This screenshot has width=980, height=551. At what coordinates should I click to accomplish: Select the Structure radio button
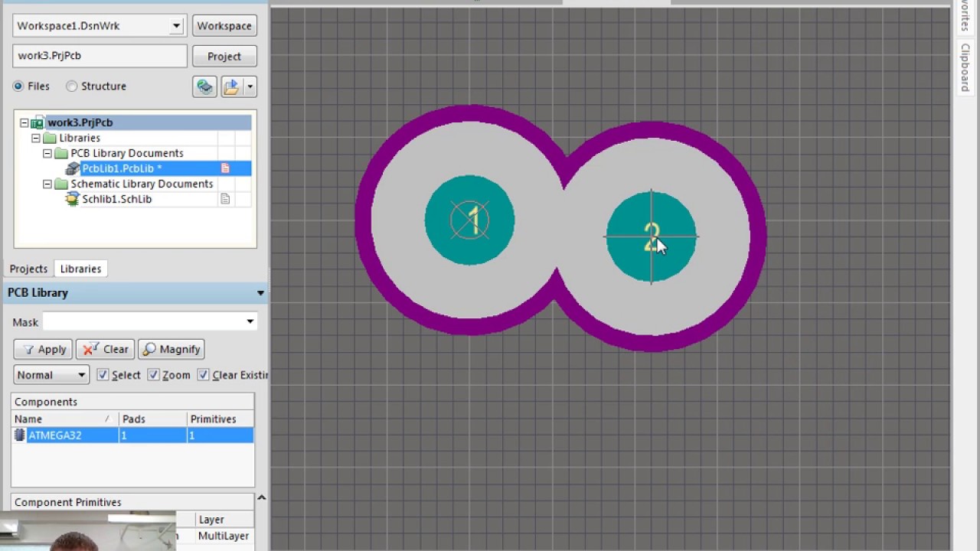click(x=72, y=86)
